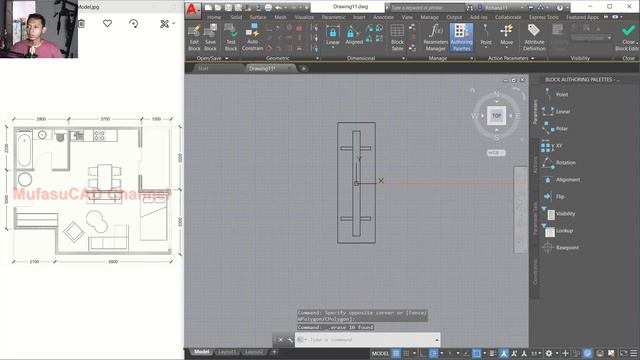
Task: Open the Block Table tool
Action: (397, 37)
